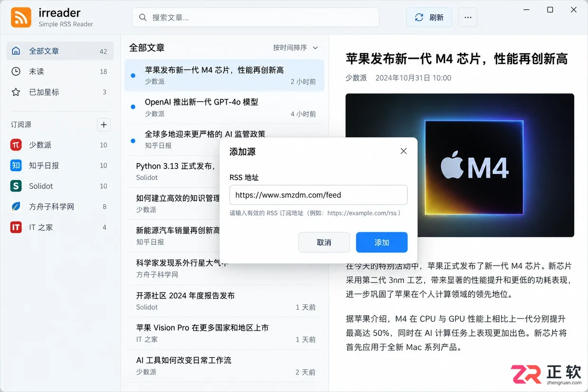The height and width of the screenshot is (392, 588).
Task: Select the 方舟子科学网 leaf icon
Action: pyautogui.click(x=16, y=207)
